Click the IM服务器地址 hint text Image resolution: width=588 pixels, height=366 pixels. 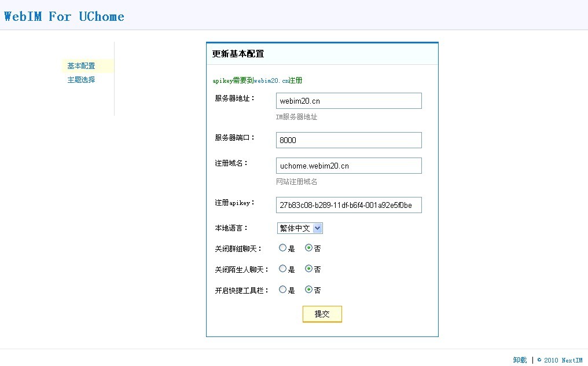pyautogui.click(x=297, y=117)
